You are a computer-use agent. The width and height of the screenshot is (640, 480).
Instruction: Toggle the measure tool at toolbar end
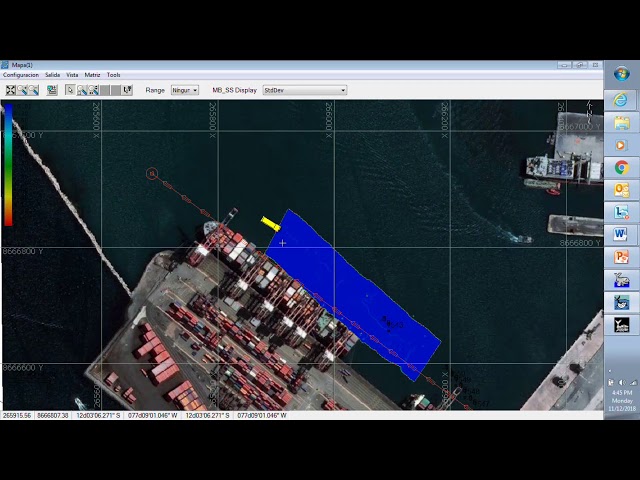pyautogui.click(x=128, y=90)
